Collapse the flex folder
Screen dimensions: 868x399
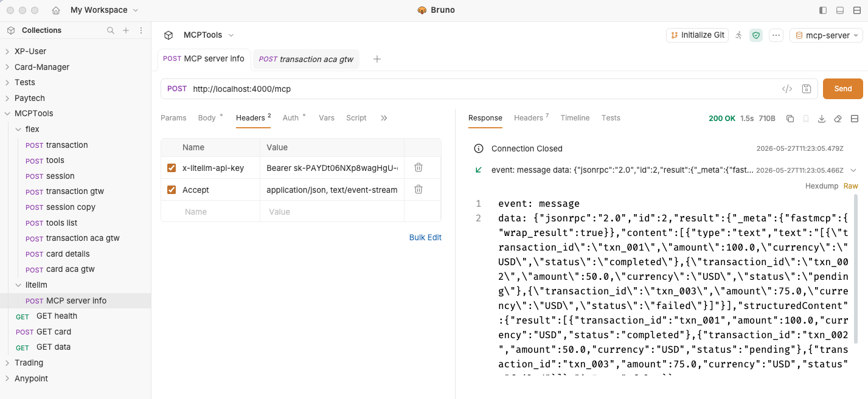point(18,130)
